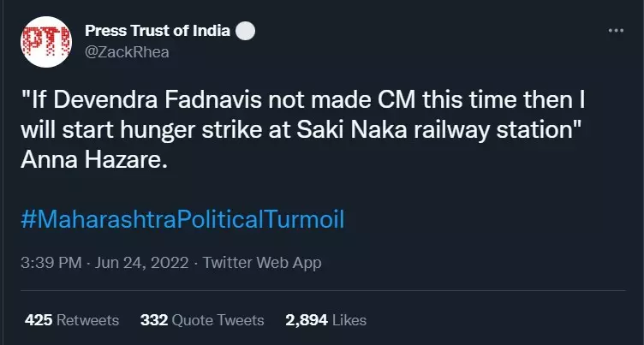This screenshot has height=345, width=644.
Task: Click the 3:39 PM timestamp
Action: click(x=51, y=263)
